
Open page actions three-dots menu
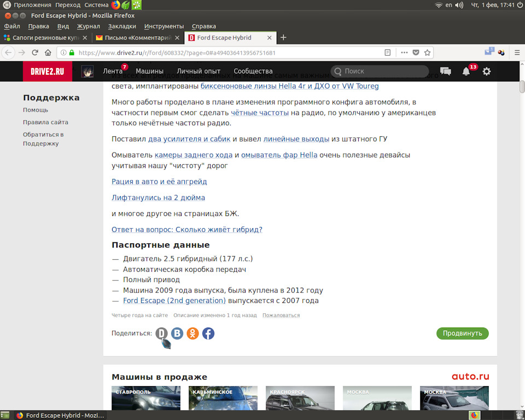click(x=404, y=52)
